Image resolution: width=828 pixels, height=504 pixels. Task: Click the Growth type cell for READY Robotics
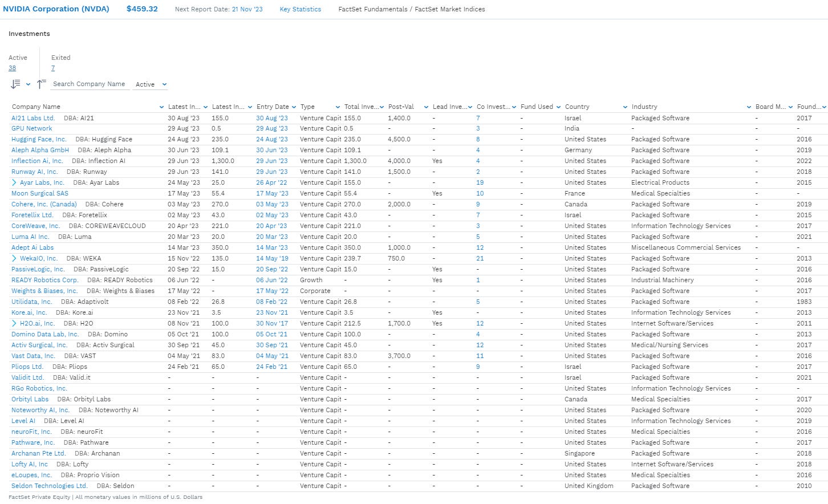311,280
